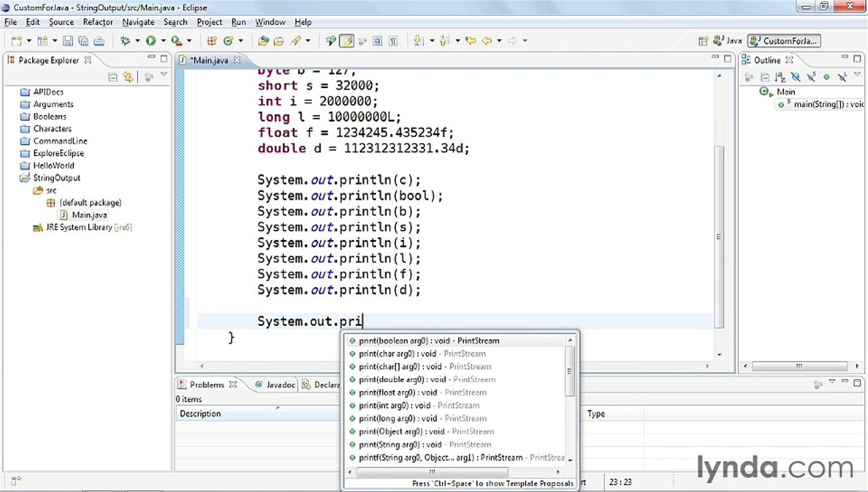Click the Search flashlight icon
The height and width of the screenshot is (492, 868).
[296, 41]
